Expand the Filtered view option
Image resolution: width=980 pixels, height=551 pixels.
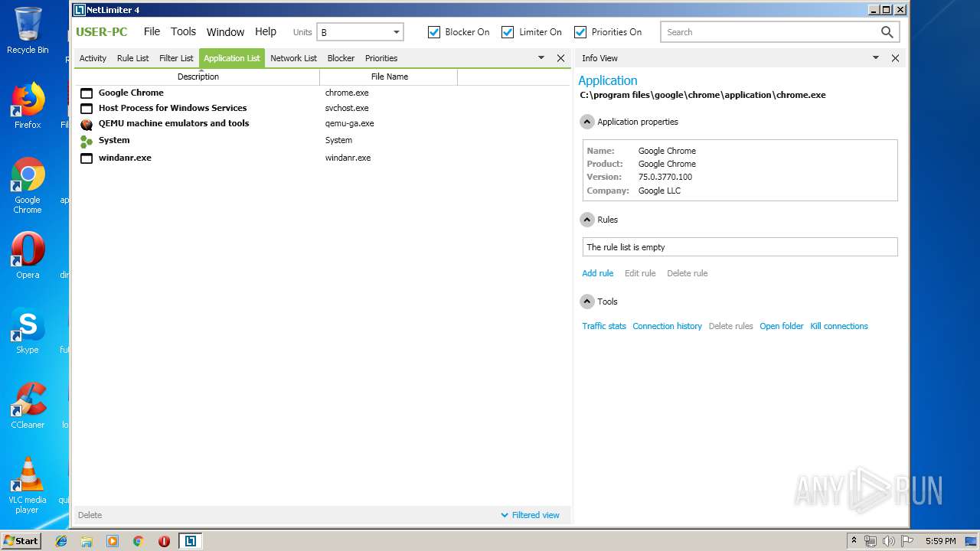pos(530,515)
